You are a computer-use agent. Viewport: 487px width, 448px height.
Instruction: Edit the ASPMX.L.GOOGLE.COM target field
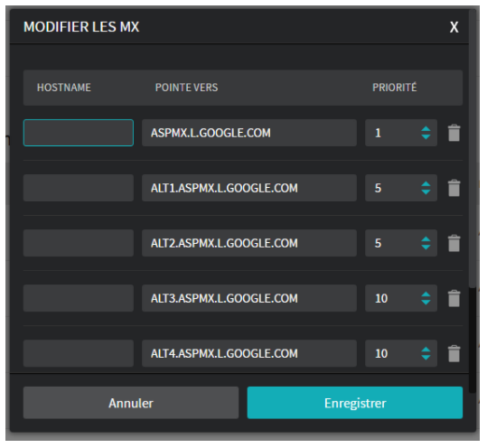(249, 133)
